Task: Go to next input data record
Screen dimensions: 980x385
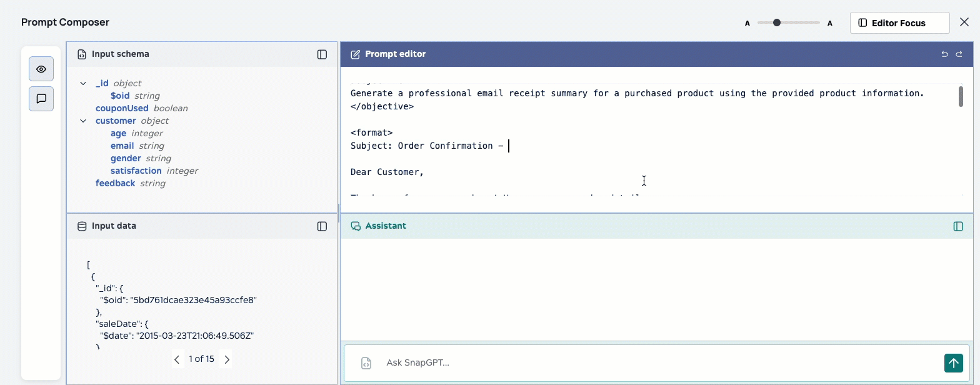Action: point(227,359)
